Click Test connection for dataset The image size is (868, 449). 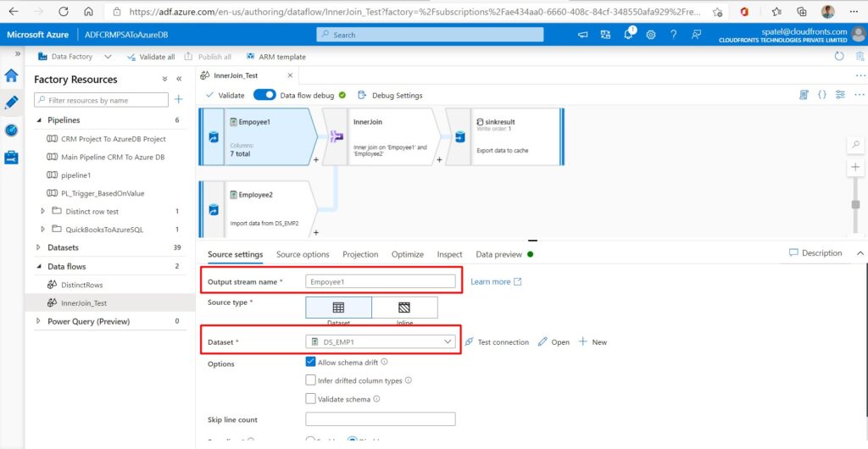(x=497, y=342)
